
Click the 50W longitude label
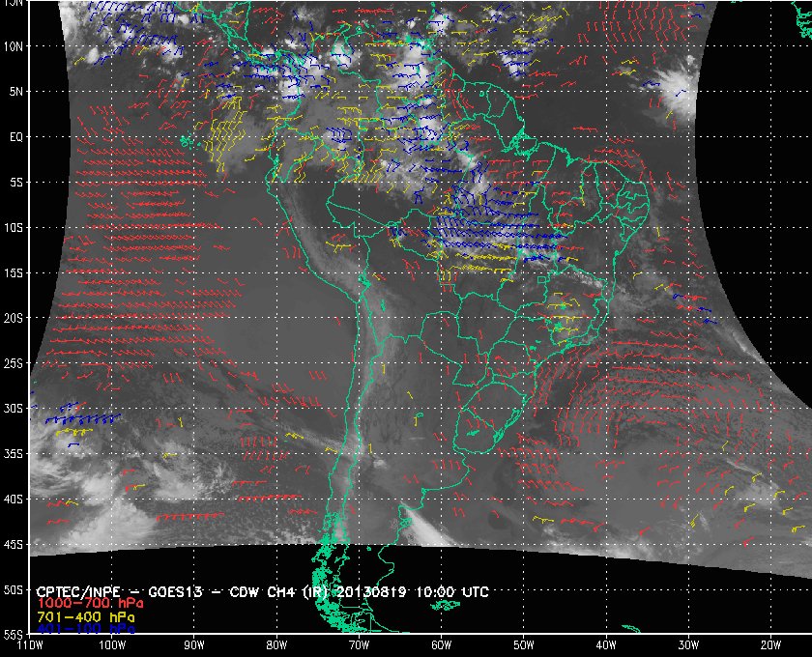pyautogui.click(x=524, y=645)
